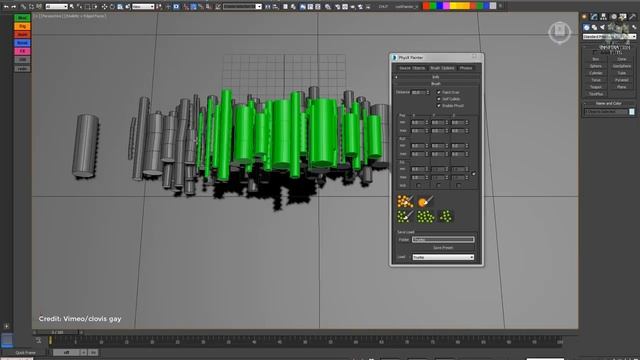Viewport: 640px width, 360px height.
Task: Toggle the Self Collide checkbox
Action: point(438,99)
